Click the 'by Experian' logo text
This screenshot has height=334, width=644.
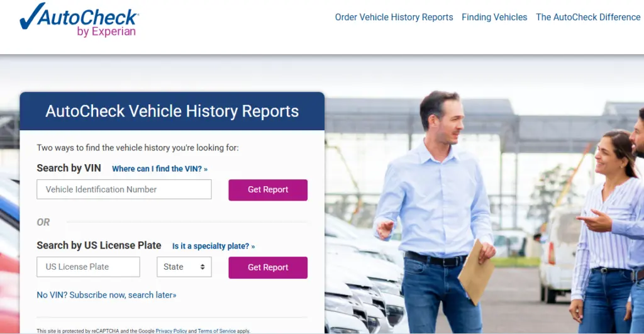coord(106,31)
